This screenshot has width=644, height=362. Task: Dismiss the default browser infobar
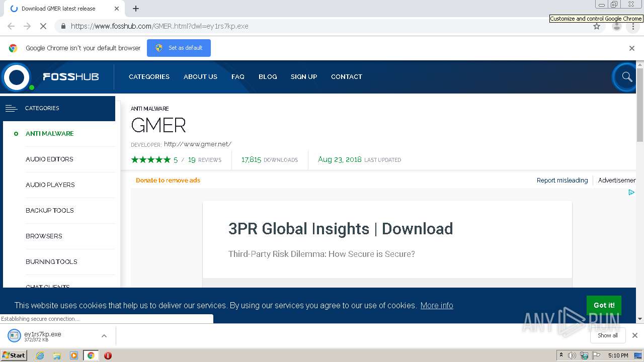pos(632,48)
